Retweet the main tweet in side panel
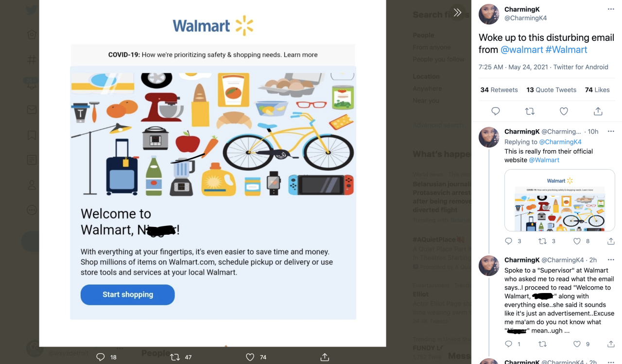This screenshot has height=364, width=622. pos(530,111)
